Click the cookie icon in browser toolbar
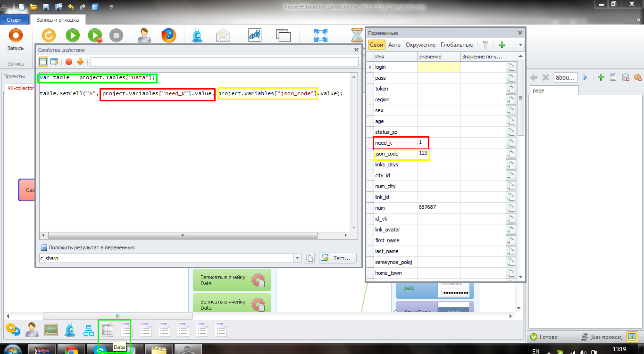 coord(638,77)
